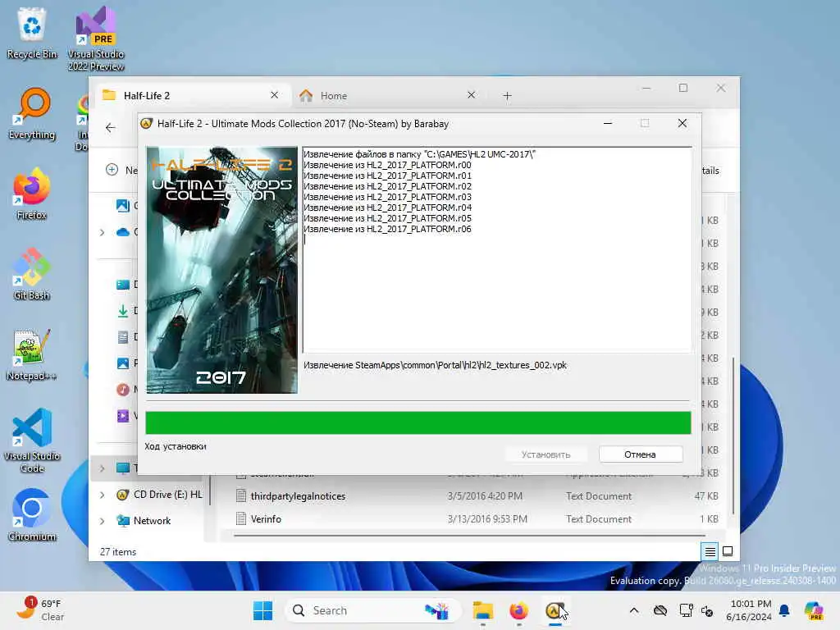Open Everything search desktop shortcut
Image resolution: width=840 pixels, height=630 pixels.
coord(32,113)
